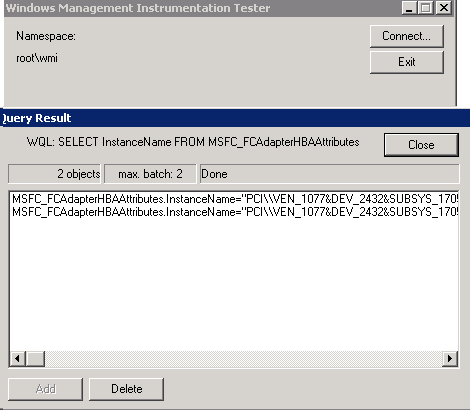This screenshot has width=470, height=410.
Task: Click the Delete button
Action: point(126,389)
